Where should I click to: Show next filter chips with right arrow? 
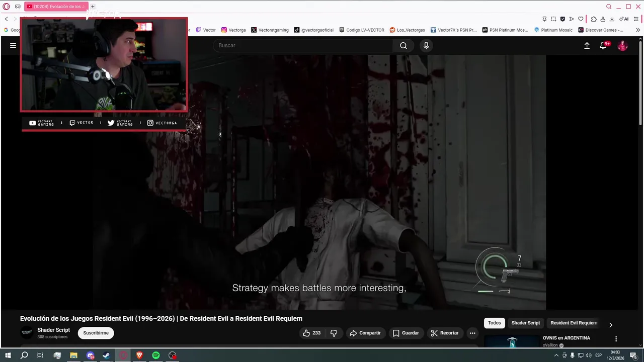(x=611, y=325)
